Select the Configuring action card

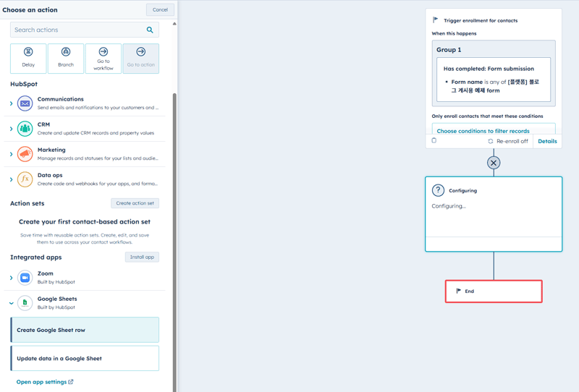494,215
